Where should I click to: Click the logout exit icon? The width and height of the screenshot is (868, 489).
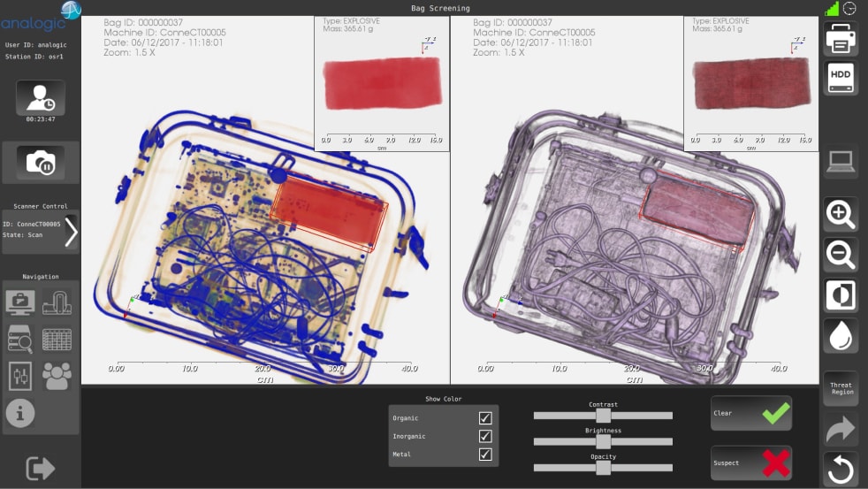point(41,469)
